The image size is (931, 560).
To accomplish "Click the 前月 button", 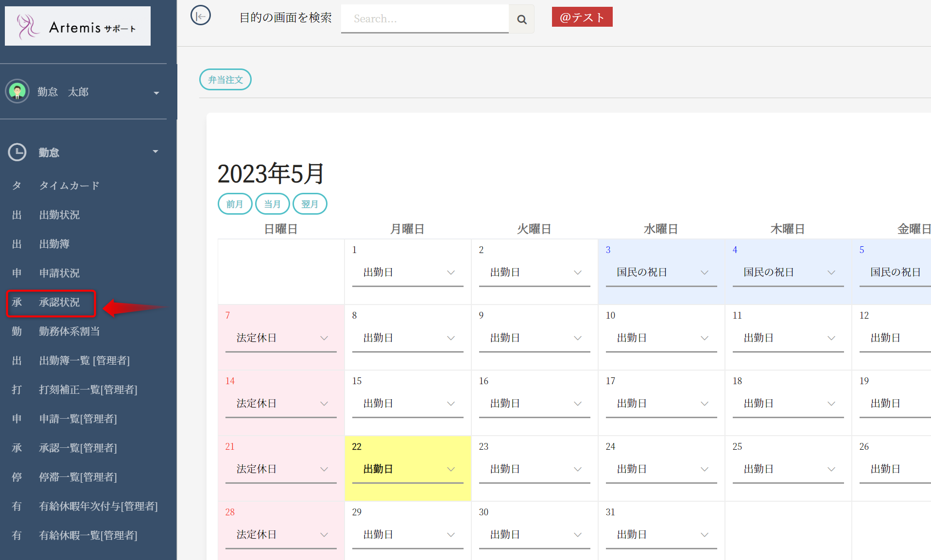I will coord(235,204).
